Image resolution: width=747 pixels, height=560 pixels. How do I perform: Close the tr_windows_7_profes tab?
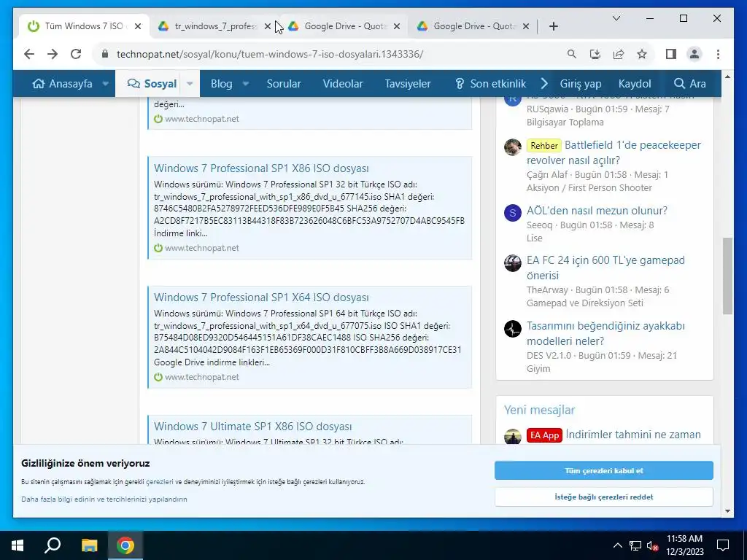tap(267, 26)
